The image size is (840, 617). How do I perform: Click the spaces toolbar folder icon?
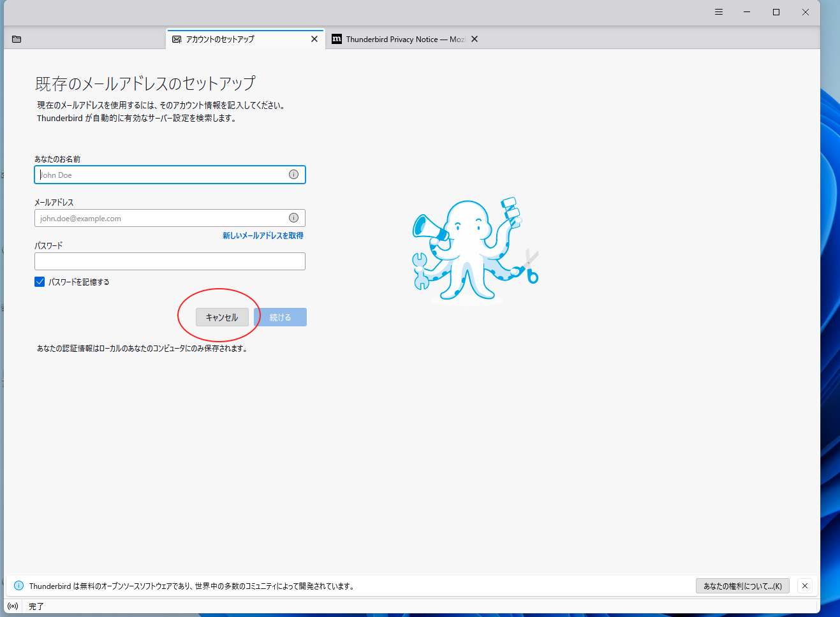click(17, 39)
